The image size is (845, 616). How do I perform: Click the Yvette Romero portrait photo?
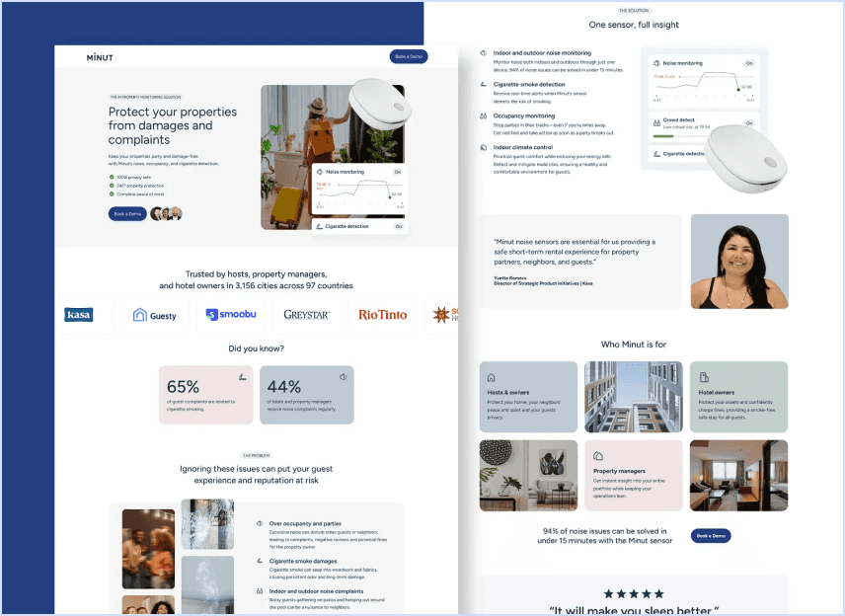739,262
